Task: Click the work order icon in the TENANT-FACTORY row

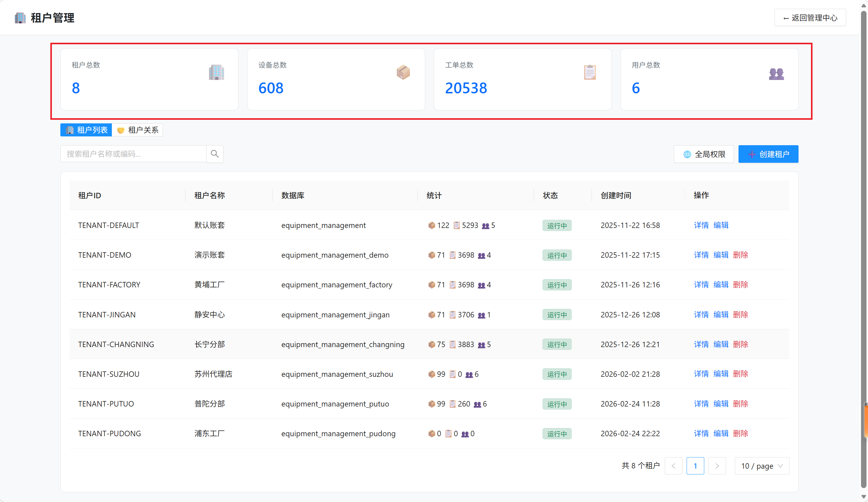Action: 453,285
